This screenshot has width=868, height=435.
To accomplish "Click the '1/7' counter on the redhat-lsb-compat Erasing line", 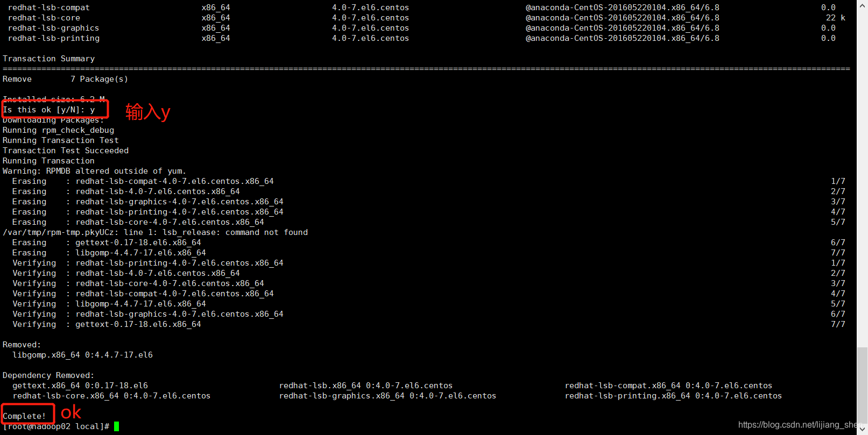I will (x=838, y=181).
